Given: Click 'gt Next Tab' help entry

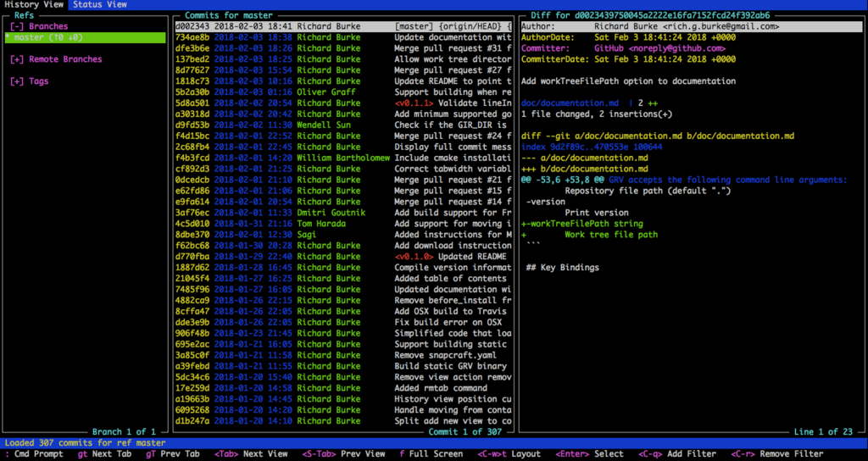Looking at the screenshot, I should click(104, 454).
